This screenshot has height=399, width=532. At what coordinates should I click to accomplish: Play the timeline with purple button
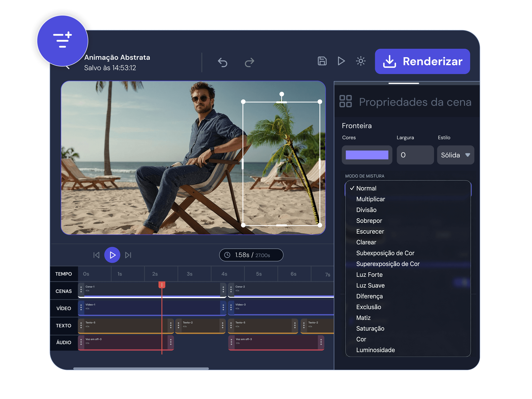(112, 255)
